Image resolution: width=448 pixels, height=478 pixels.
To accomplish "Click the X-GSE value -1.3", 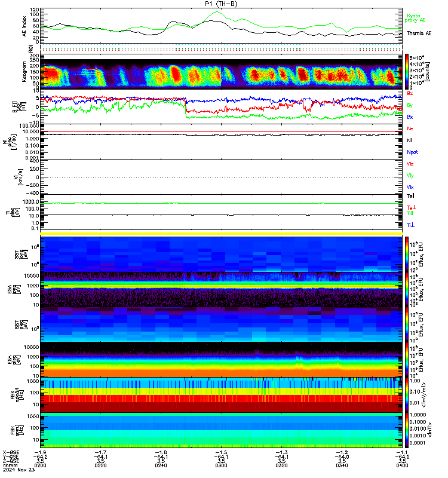I will tap(281, 452).
